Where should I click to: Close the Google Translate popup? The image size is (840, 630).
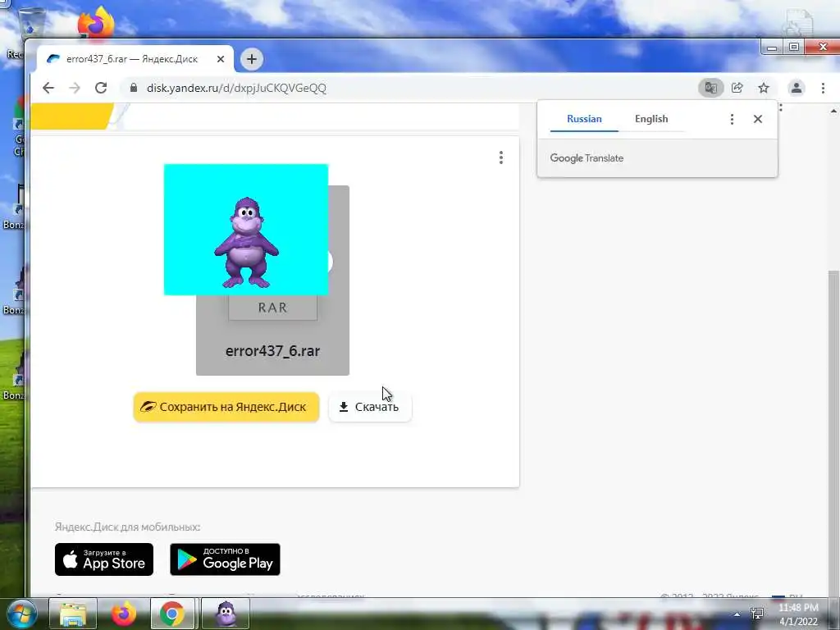click(757, 119)
